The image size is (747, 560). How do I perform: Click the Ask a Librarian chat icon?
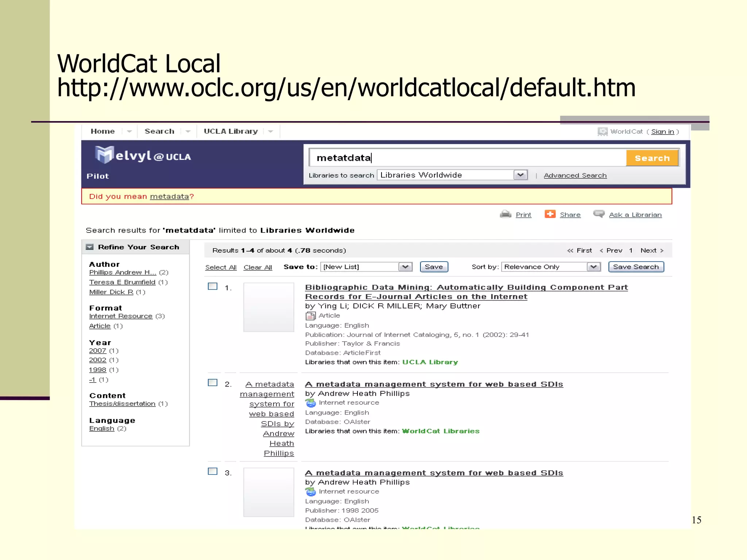[x=599, y=214]
